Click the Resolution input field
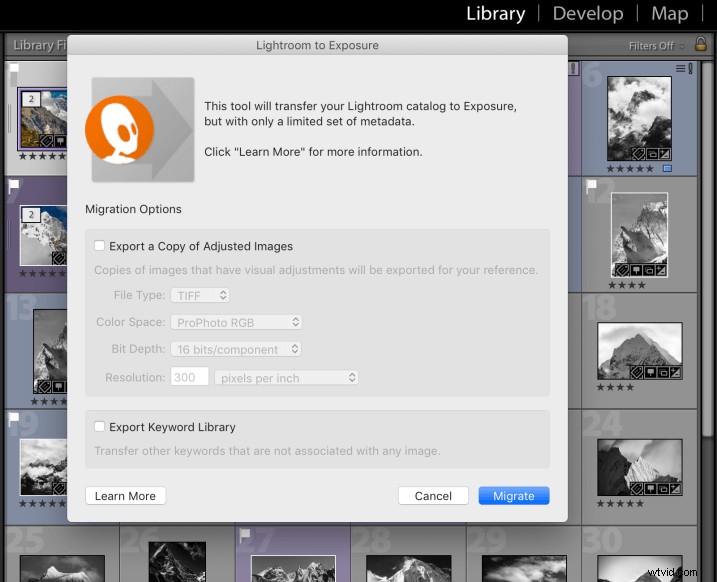Screen dimensions: 717x582 [189, 377]
